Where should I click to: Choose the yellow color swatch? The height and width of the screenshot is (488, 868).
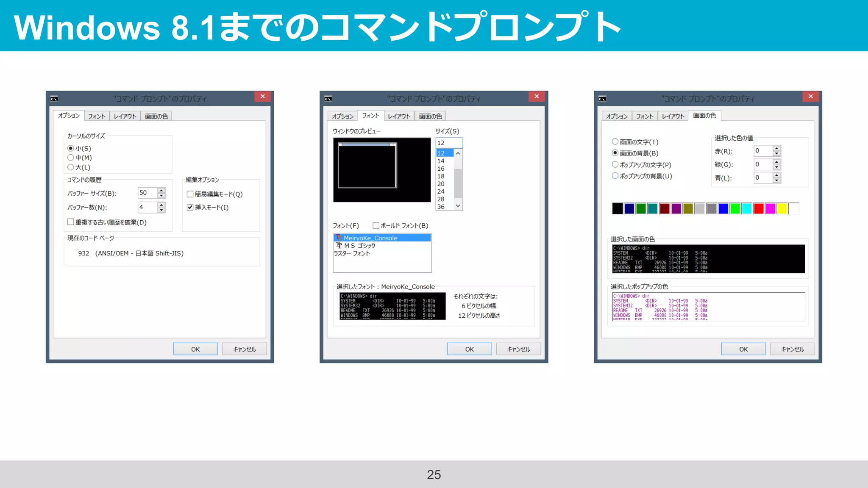[782, 208]
